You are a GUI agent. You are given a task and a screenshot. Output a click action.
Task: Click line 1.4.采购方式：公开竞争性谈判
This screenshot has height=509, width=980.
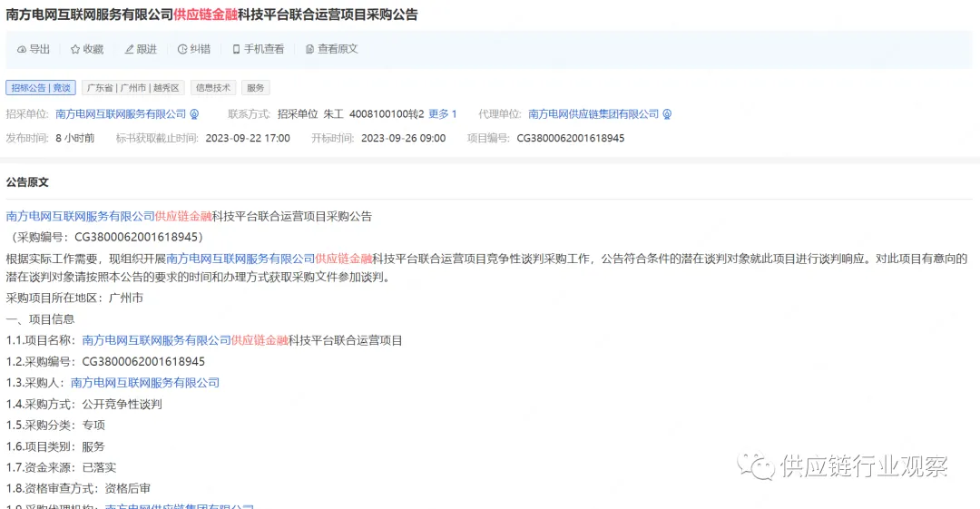(84, 405)
